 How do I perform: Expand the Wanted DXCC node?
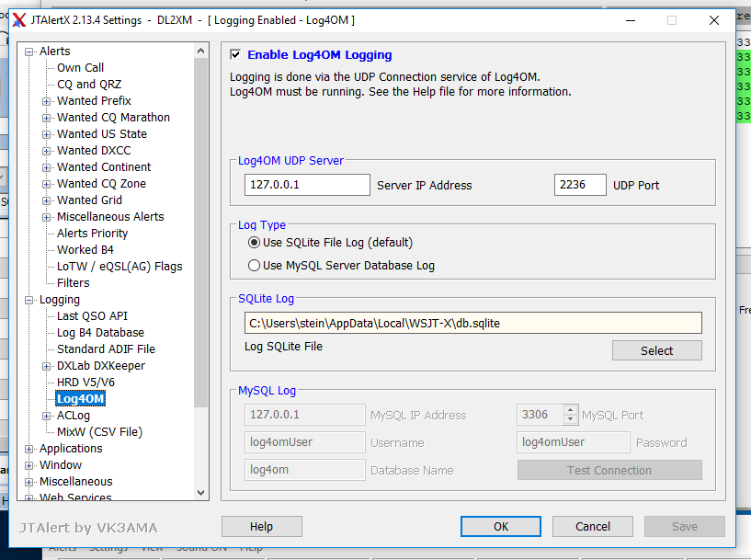coord(47,151)
